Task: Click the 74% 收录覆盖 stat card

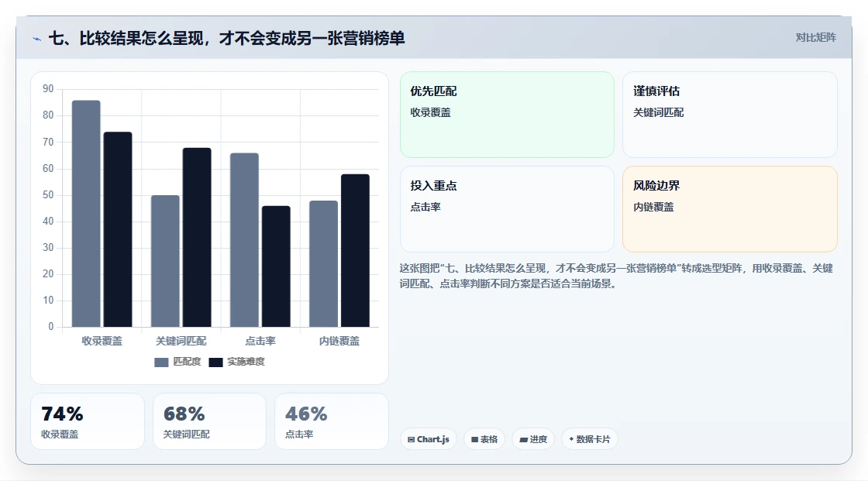Action: pos(88,421)
